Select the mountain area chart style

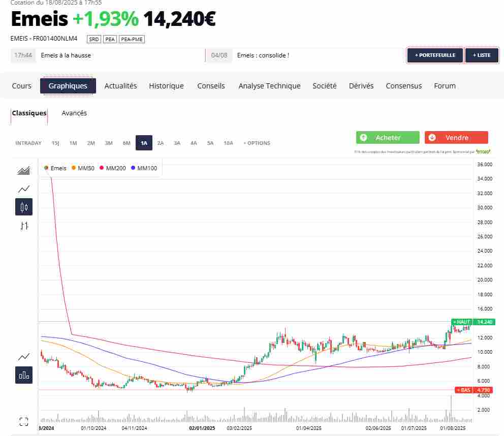[x=23, y=170]
